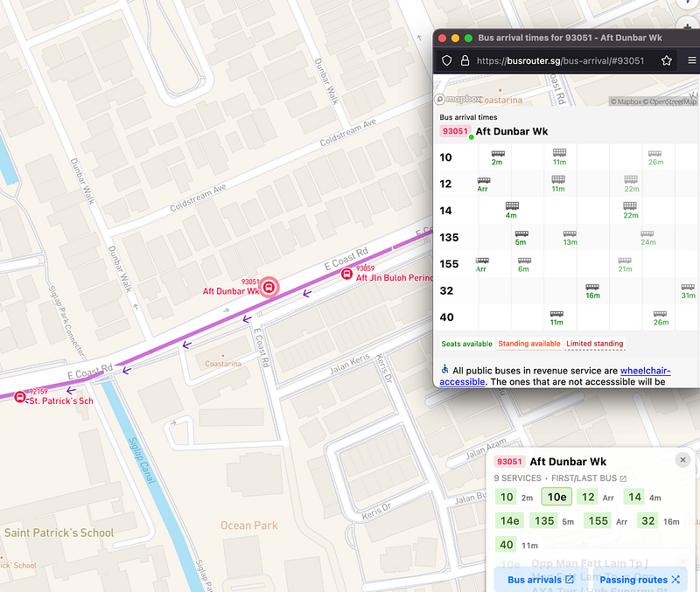The width and height of the screenshot is (700, 592).
Task: Select service 40 in stop popup
Action: click(507, 545)
